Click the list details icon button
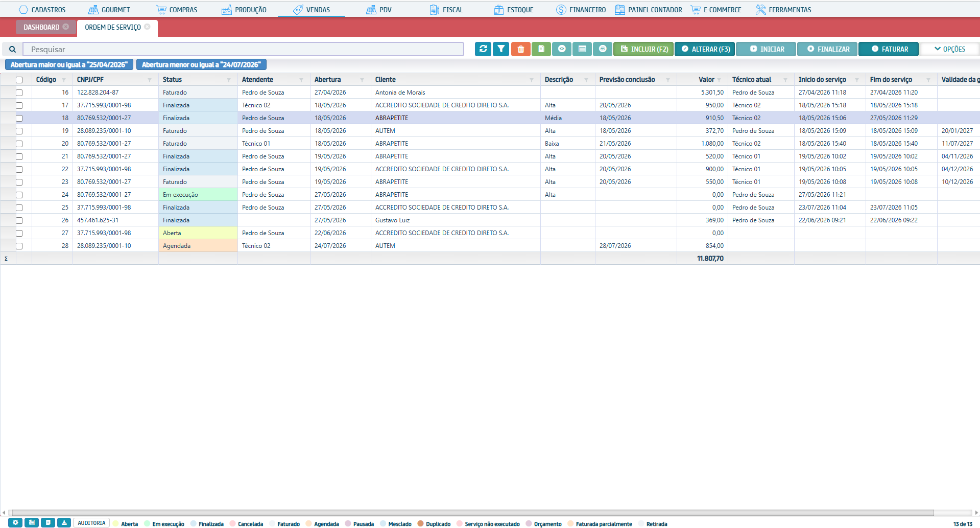 pos(582,49)
